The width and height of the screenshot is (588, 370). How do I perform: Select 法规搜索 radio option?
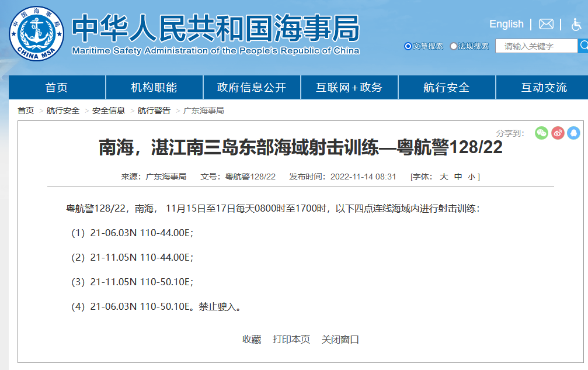click(x=453, y=46)
